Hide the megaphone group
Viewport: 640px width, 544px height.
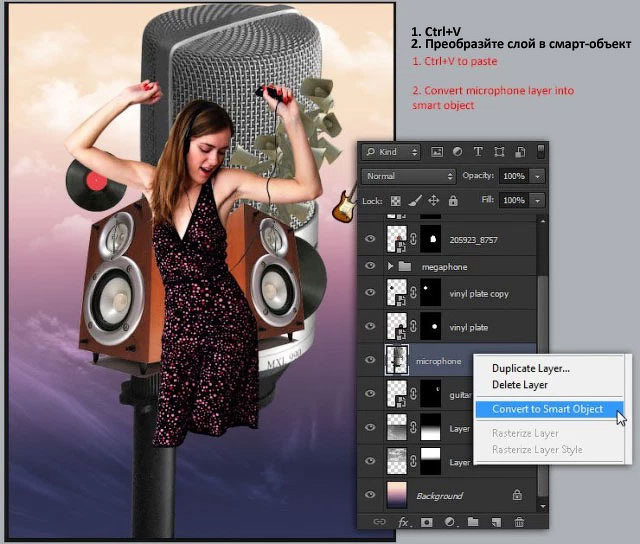pyautogui.click(x=370, y=266)
